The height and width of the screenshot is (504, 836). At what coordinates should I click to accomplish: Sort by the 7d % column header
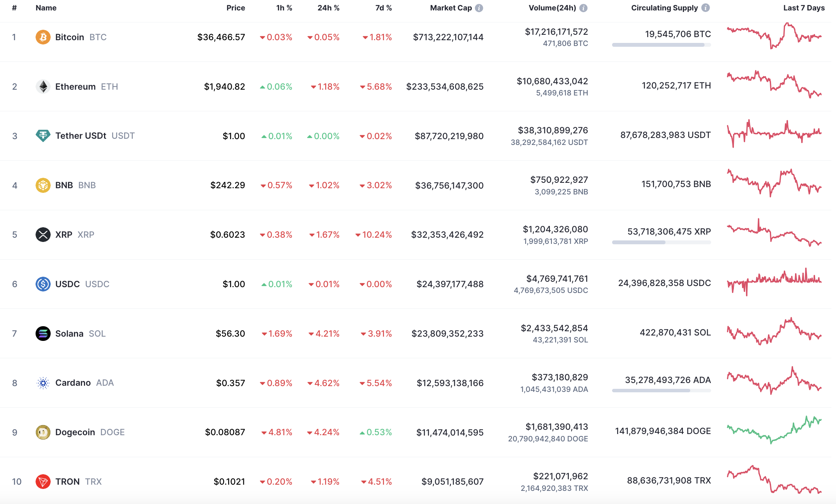click(x=383, y=8)
